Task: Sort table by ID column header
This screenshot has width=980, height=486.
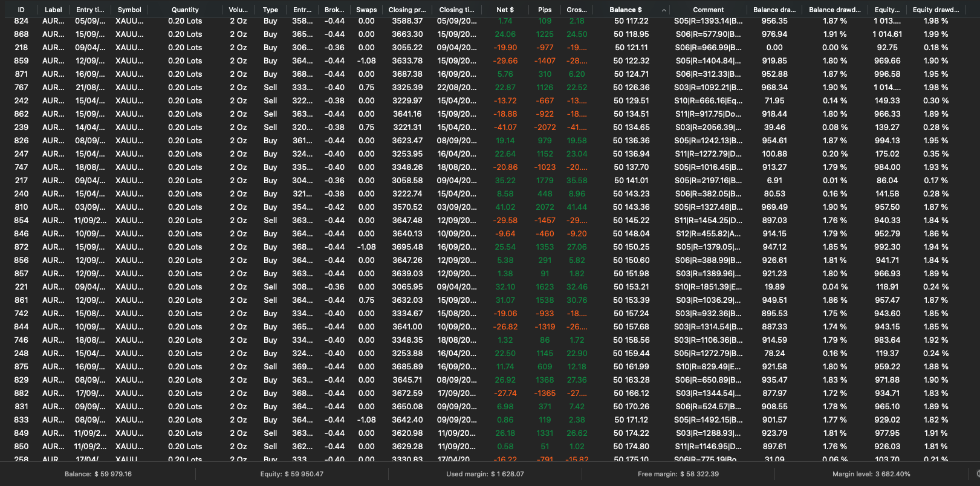Action: click(x=21, y=10)
